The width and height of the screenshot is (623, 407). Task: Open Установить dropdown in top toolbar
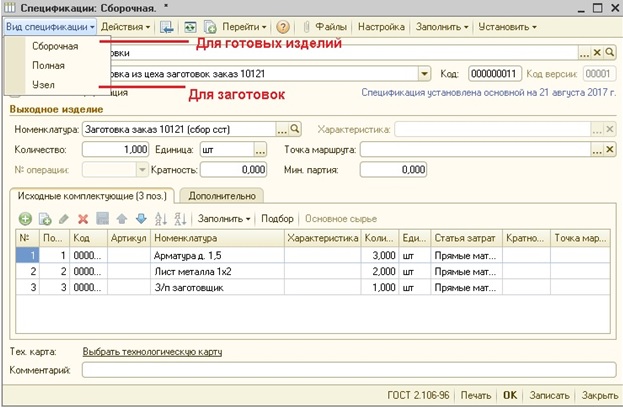point(507,27)
